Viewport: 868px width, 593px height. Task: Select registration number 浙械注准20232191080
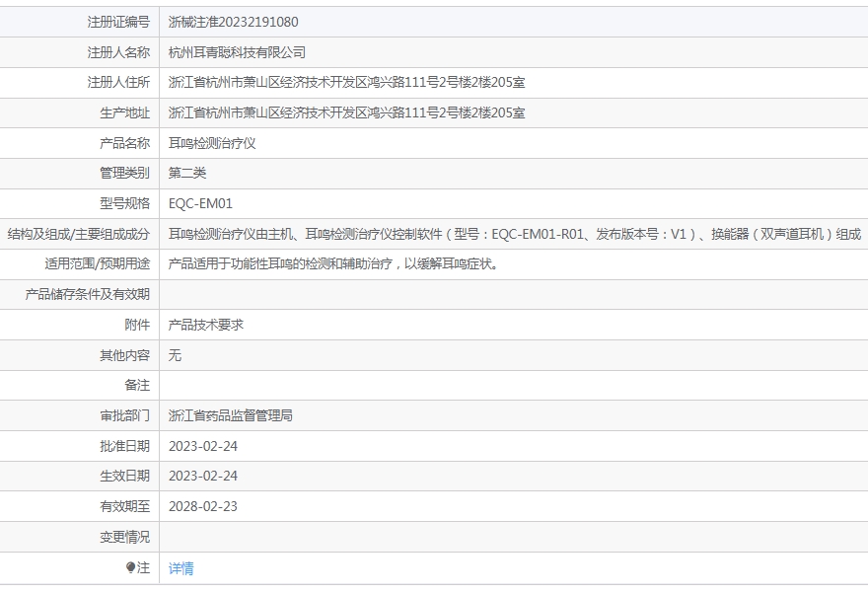[233, 22]
